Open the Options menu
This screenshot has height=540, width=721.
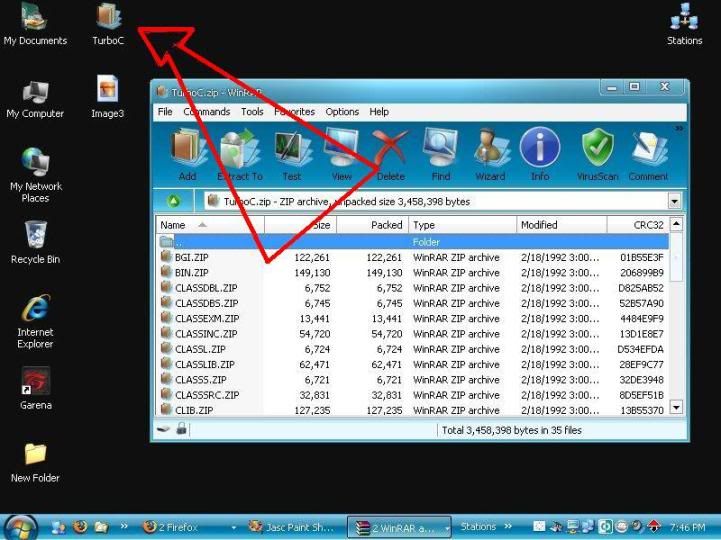[x=342, y=112]
